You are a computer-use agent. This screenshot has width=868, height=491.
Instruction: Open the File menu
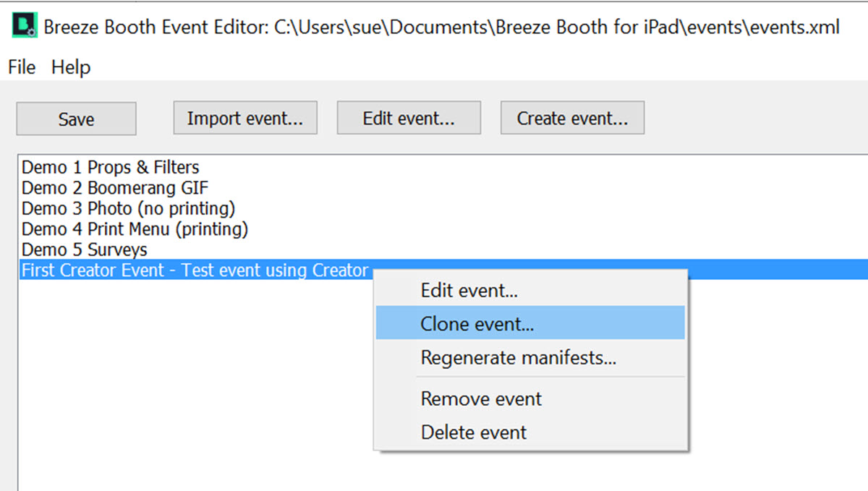tap(22, 67)
